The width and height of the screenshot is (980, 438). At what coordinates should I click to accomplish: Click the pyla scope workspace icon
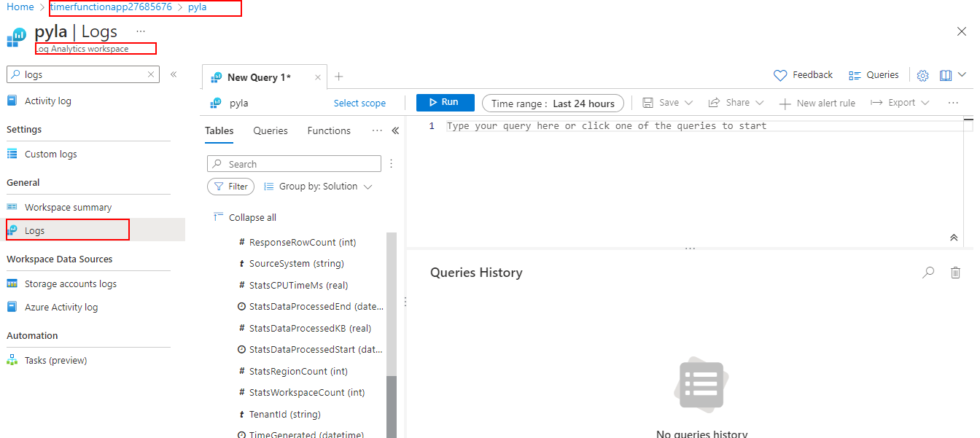click(x=216, y=103)
